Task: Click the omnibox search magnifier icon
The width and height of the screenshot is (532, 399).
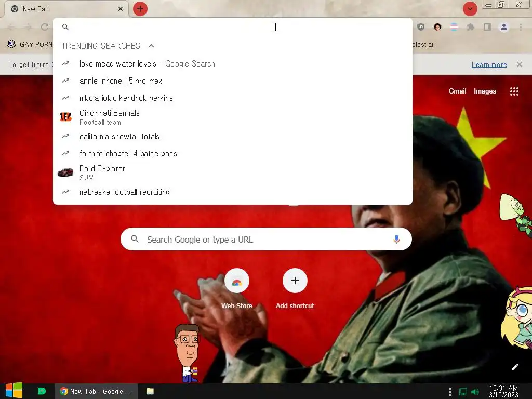Action: [x=65, y=27]
